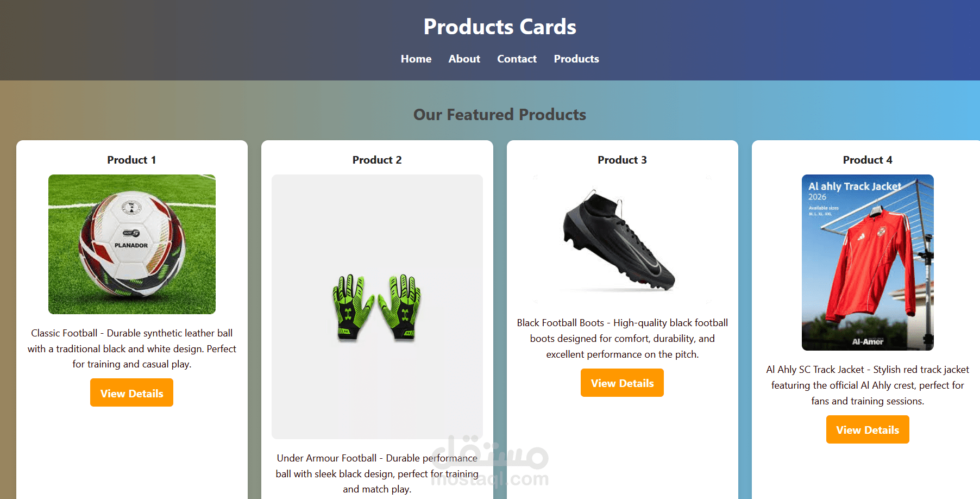Open the Products navigation link

pyautogui.click(x=576, y=59)
